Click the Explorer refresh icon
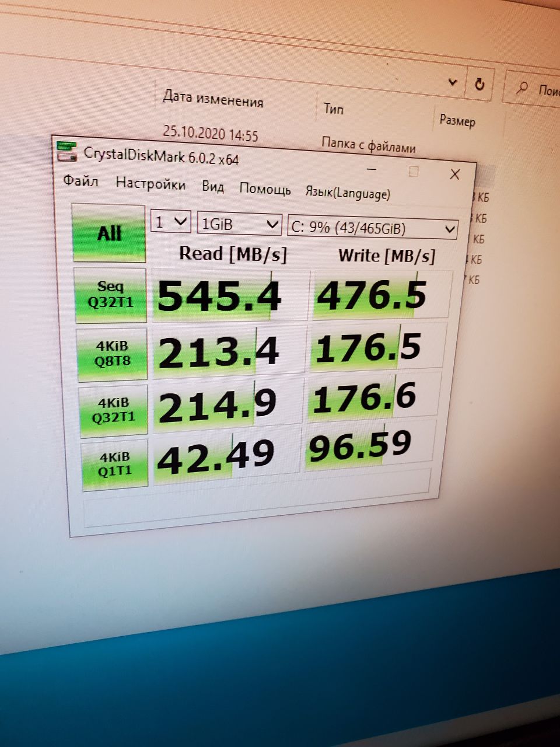 pos(480,85)
